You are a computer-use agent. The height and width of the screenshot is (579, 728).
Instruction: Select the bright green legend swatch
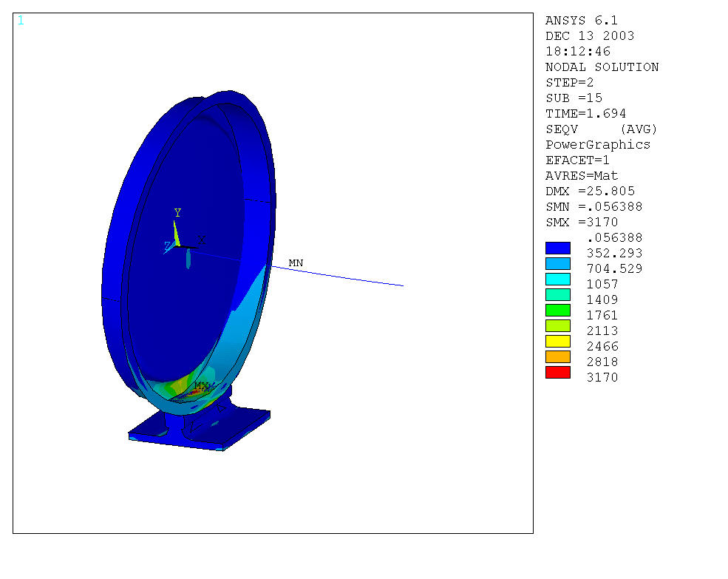pos(558,310)
